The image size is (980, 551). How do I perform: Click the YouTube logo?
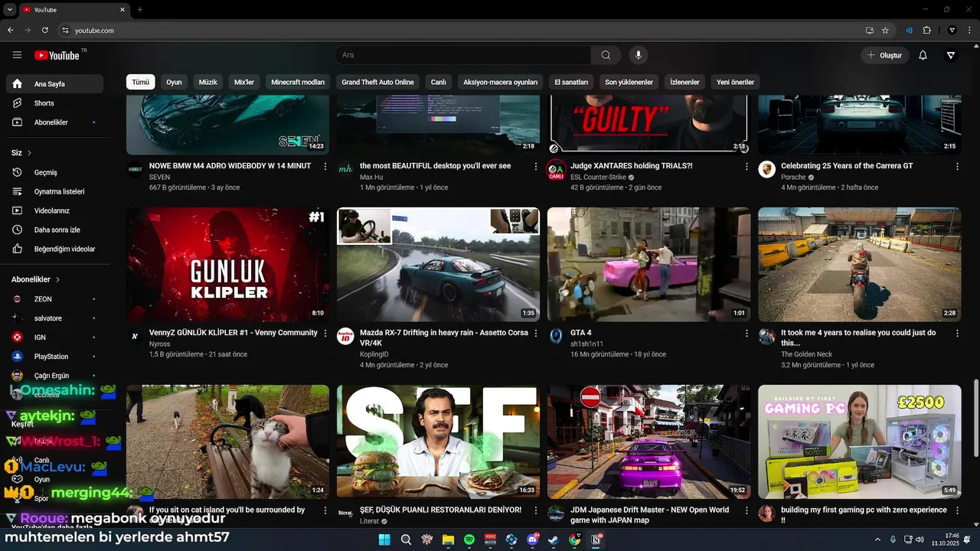(x=57, y=55)
